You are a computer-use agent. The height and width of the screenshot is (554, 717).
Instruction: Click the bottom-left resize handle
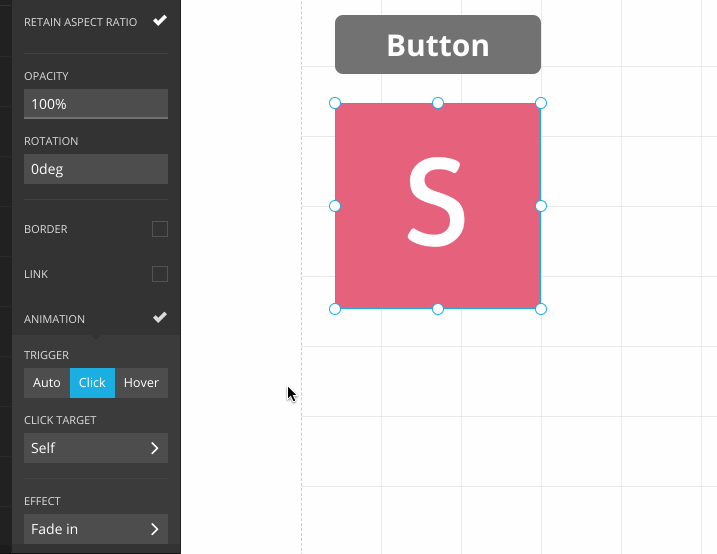click(335, 309)
